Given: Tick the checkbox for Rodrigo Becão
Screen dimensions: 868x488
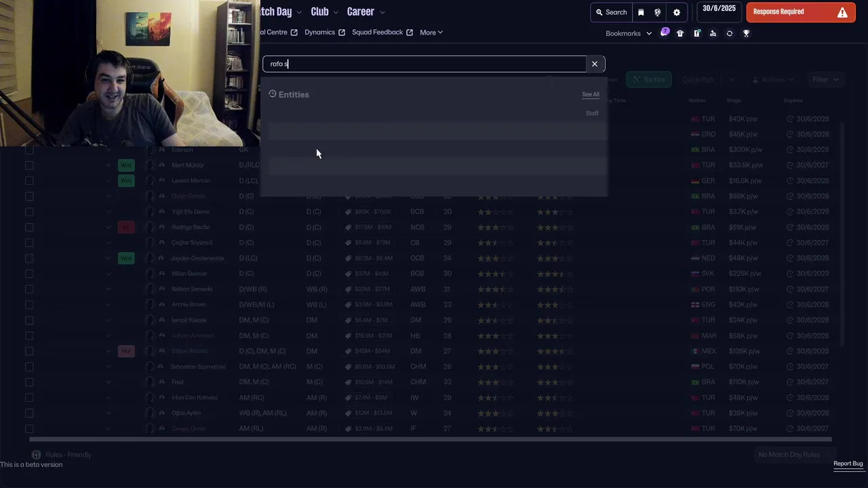Looking at the screenshot, I should (29, 227).
